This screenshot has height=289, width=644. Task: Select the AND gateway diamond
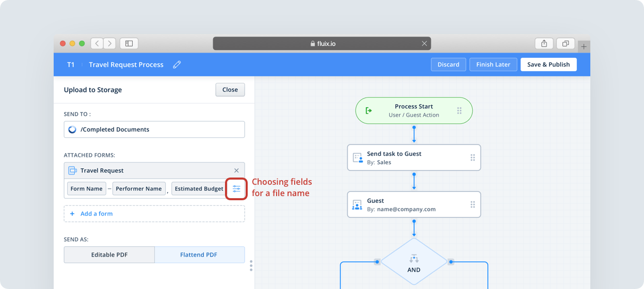(x=414, y=262)
